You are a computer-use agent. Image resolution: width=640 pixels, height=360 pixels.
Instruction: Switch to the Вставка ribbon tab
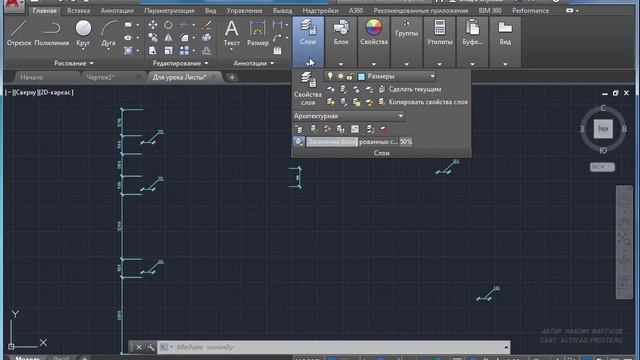click(x=78, y=11)
